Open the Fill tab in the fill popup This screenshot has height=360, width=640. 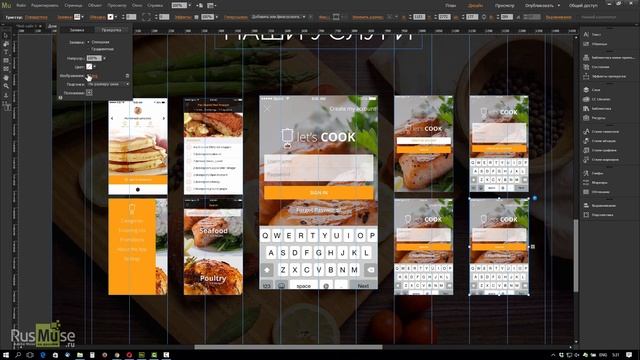point(77,30)
